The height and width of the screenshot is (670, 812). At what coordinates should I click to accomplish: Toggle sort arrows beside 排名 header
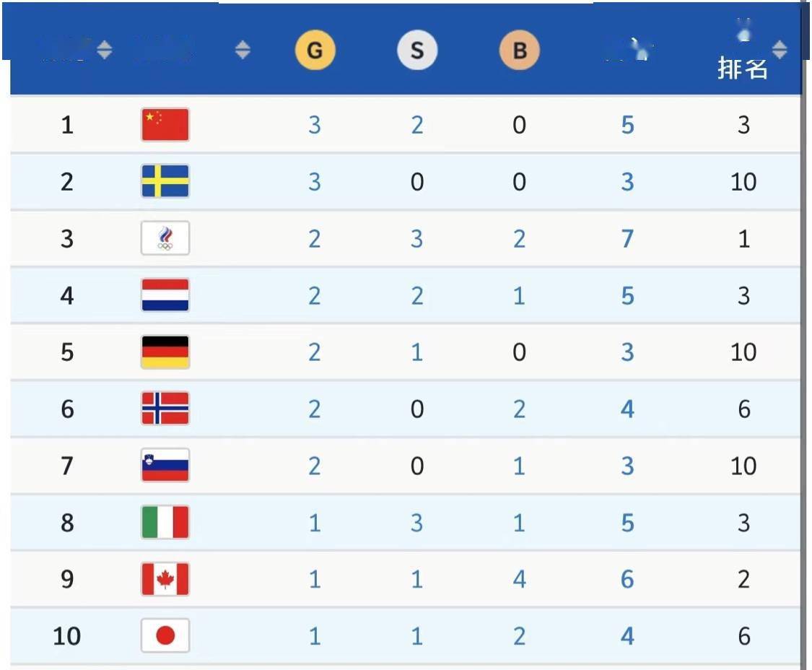click(780, 50)
